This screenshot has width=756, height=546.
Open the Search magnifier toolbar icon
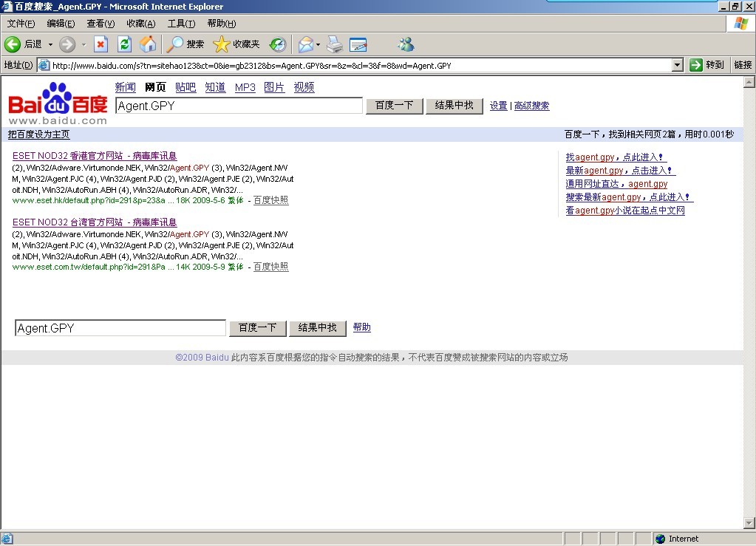tap(175, 44)
